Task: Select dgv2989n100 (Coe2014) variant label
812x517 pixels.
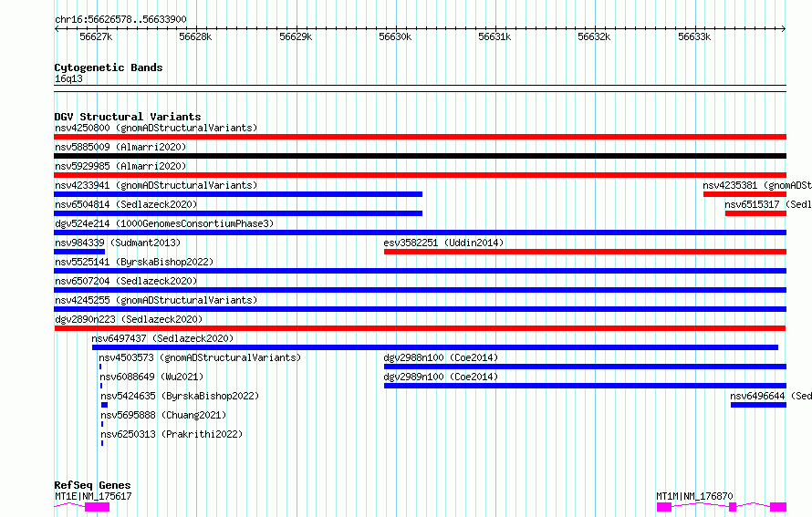Action: click(x=441, y=377)
